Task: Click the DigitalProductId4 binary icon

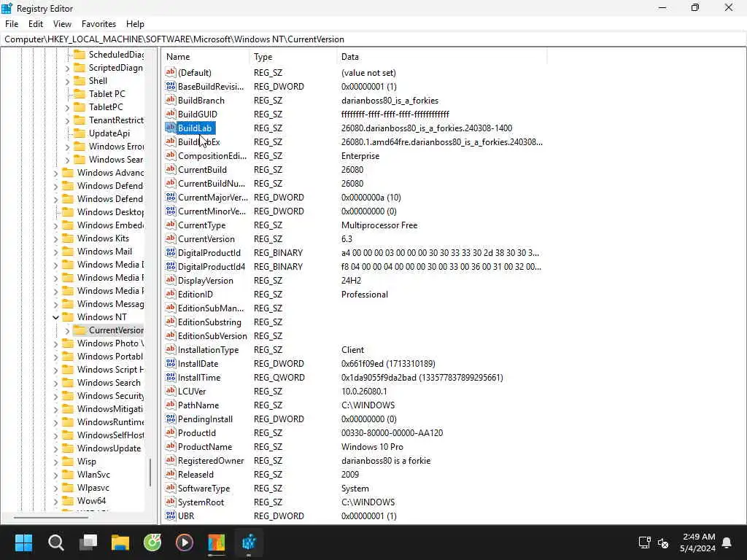Action: pos(171,266)
